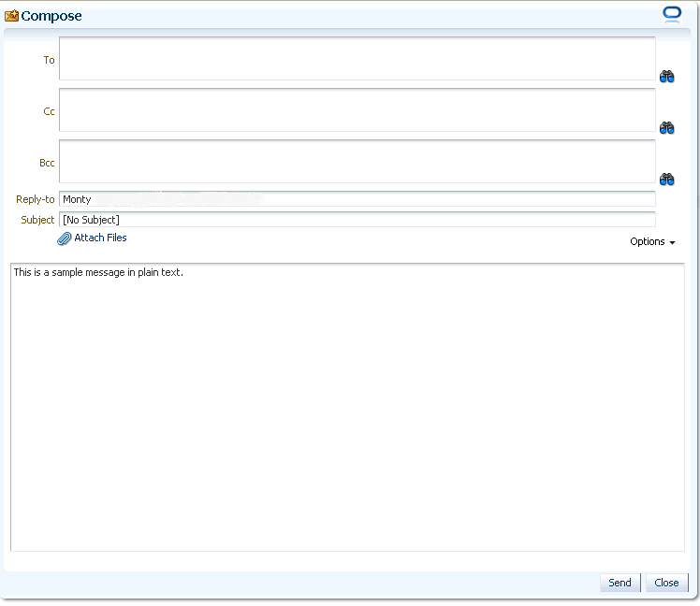Viewport: 700px width, 606px height.
Task: Click the Bcc label
Action: [47, 163]
